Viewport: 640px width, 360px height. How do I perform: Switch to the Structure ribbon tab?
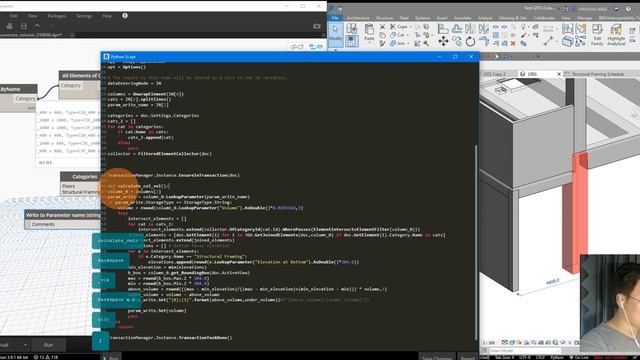click(384, 18)
